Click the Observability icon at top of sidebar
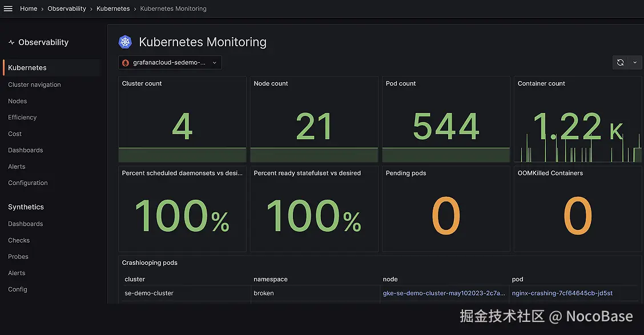The width and height of the screenshot is (644, 335). 13,42
